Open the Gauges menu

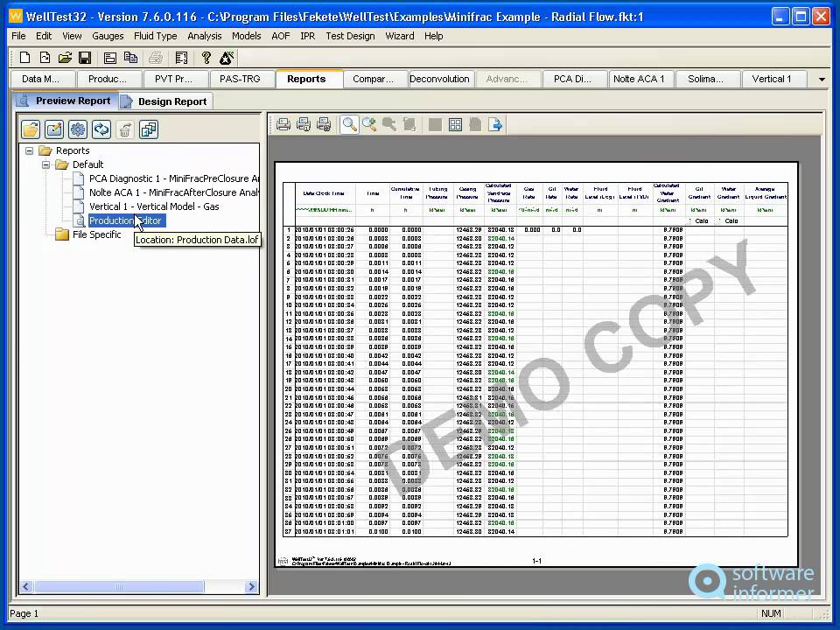coord(108,36)
